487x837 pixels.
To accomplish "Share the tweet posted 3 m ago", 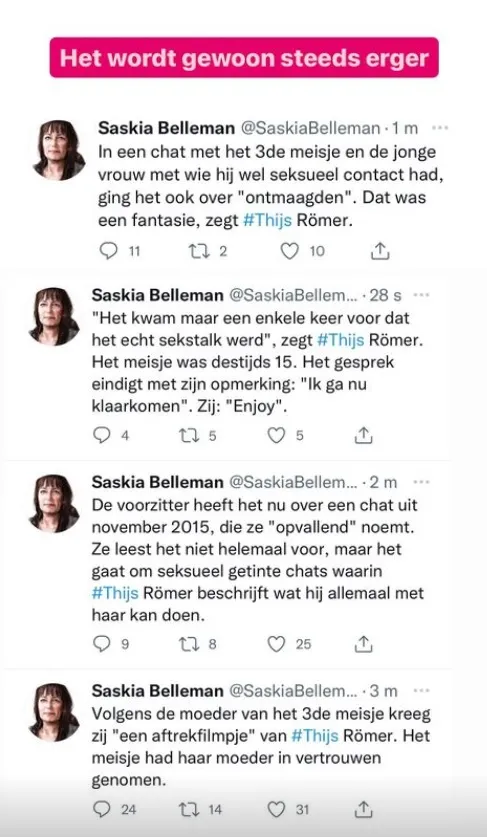I will coord(363,810).
